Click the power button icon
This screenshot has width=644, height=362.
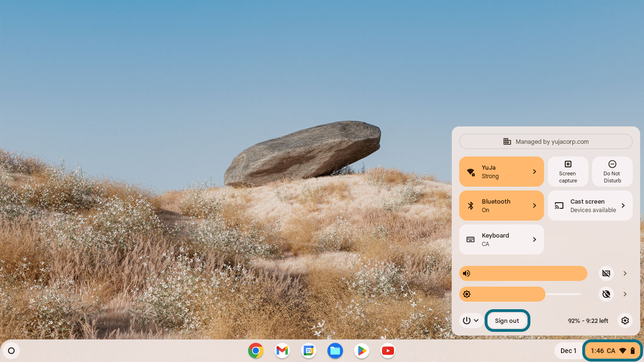pyautogui.click(x=467, y=321)
